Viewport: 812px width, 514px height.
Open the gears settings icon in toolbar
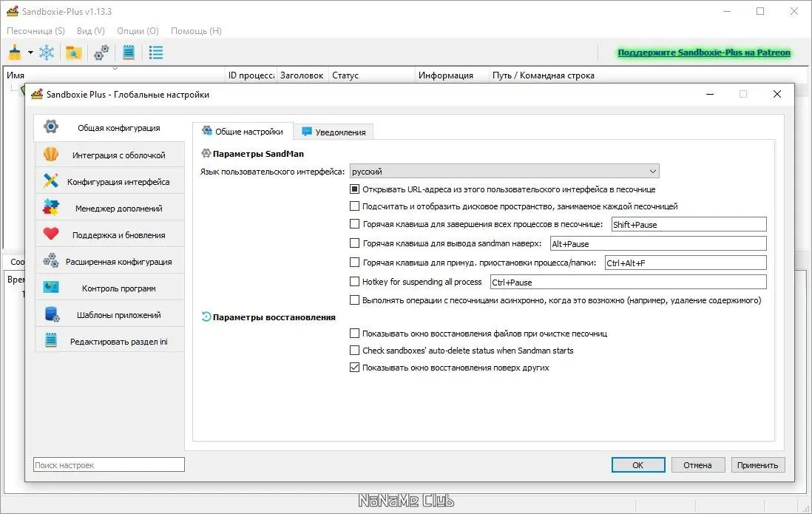click(x=101, y=53)
